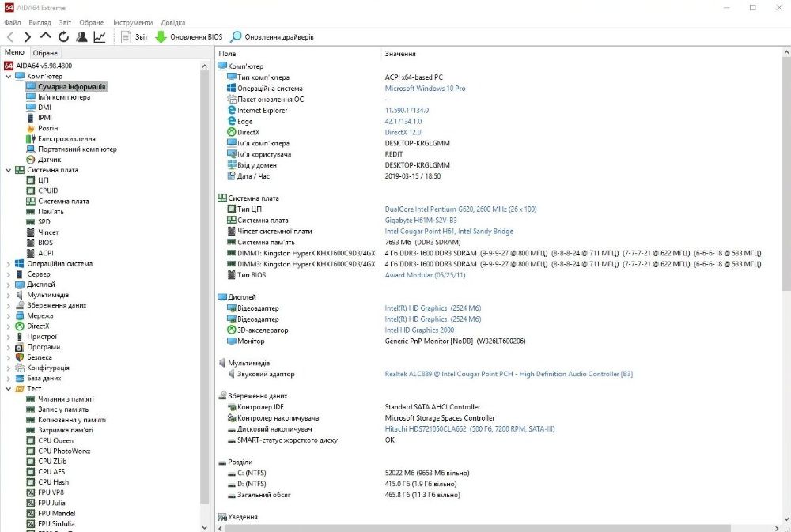Click Оновлення BIOS green arrow button

point(189,37)
